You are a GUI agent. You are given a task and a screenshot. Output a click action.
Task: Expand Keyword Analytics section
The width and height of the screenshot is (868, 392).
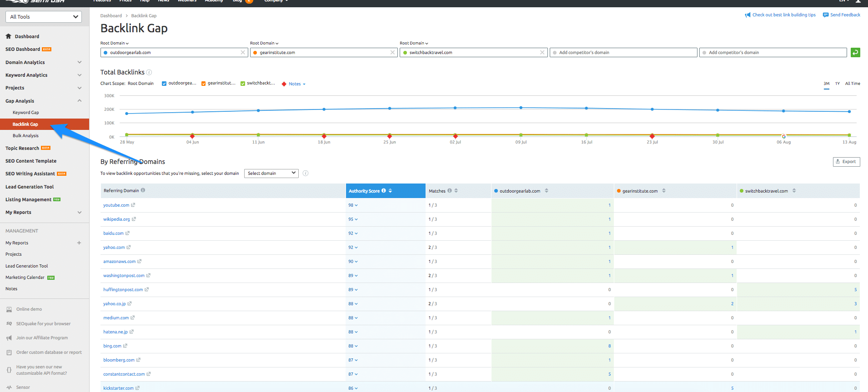pyautogui.click(x=80, y=75)
